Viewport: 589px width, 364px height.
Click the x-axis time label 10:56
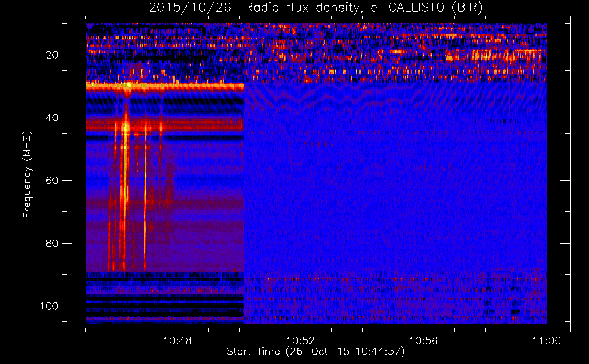[424, 341]
